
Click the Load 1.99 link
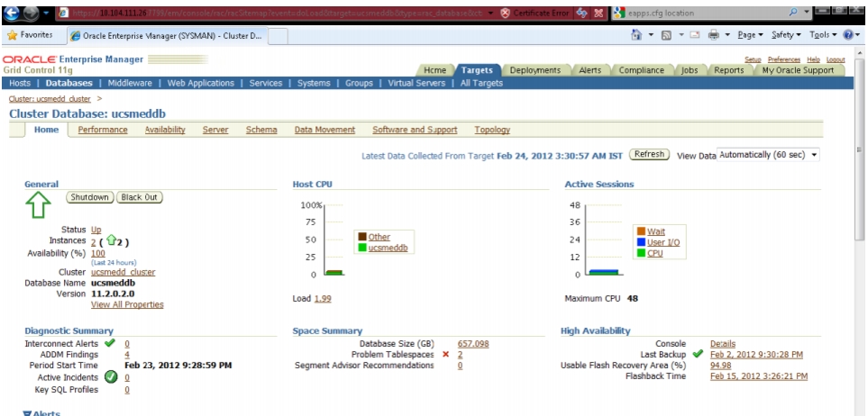(323, 298)
